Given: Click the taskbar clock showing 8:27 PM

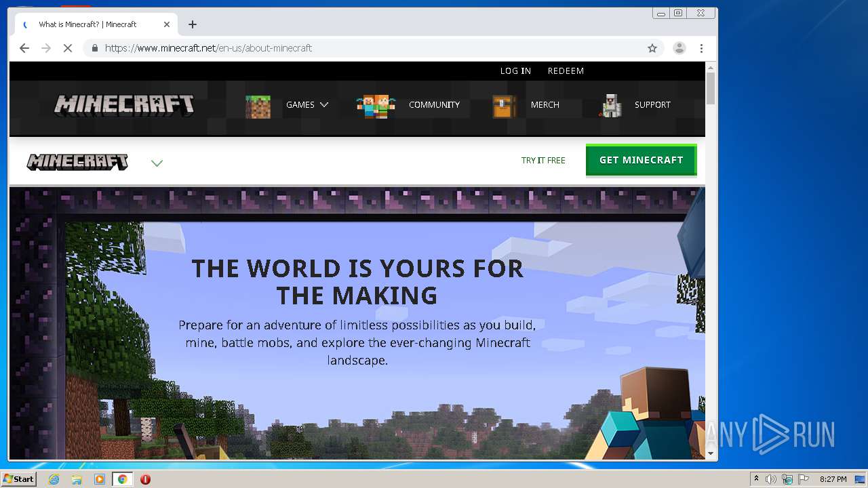Looking at the screenshot, I should 833,479.
